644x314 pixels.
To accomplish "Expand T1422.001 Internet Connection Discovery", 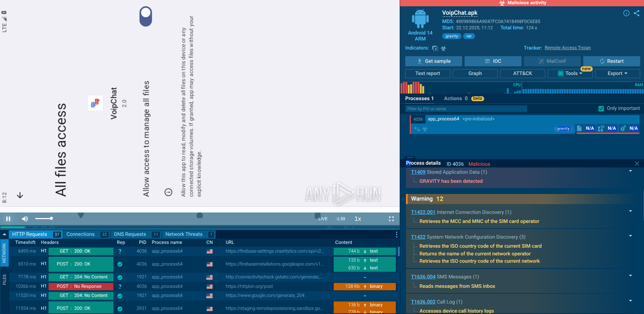I will [631, 211].
